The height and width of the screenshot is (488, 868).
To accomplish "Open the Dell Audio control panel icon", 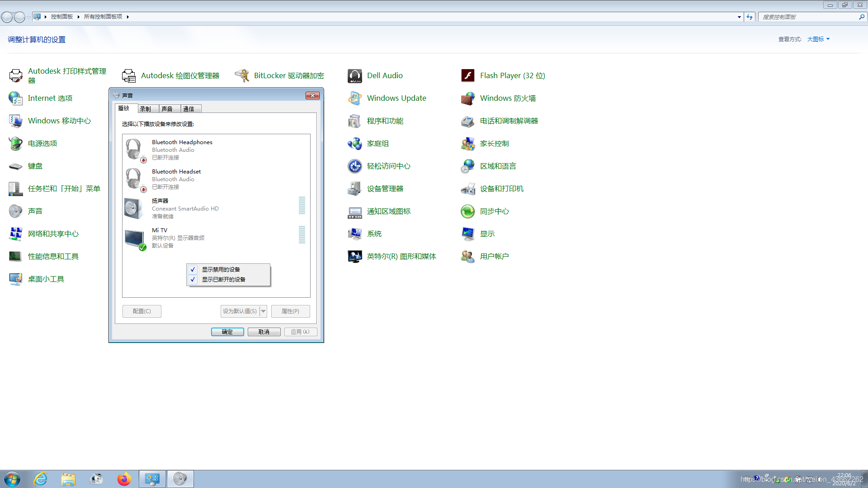I will pos(384,75).
